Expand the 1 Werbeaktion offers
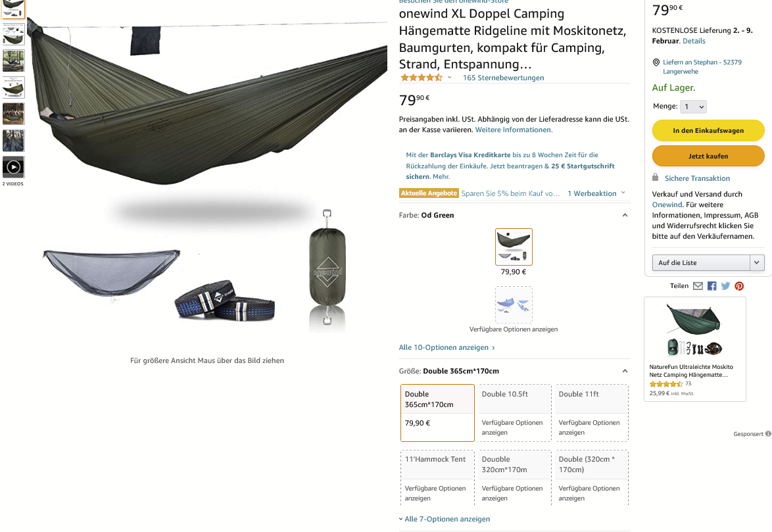This screenshot has height=532, width=772. tap(596, 193)
